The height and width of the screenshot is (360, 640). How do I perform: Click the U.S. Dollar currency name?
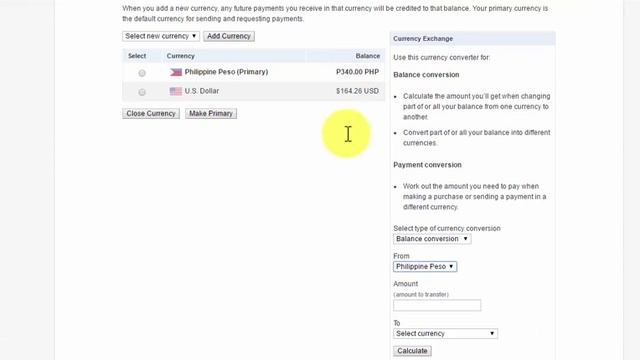tap(202, 91)
